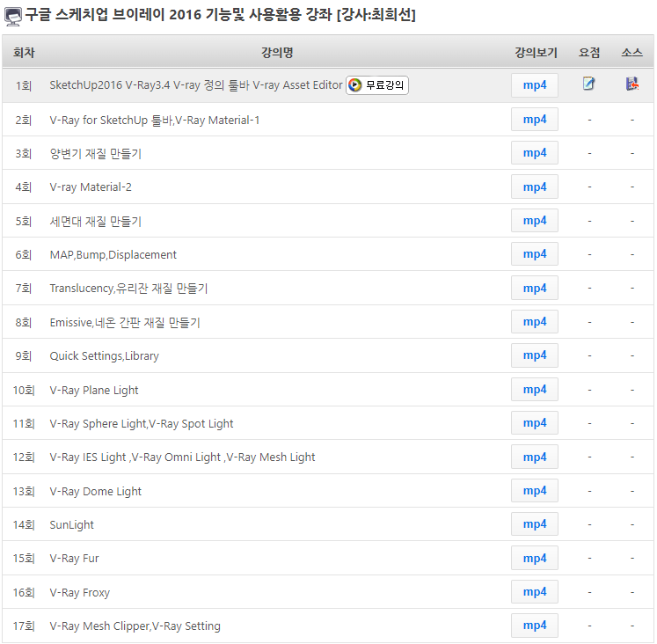The height and width of the screenshot is (644, 657).
Task: Click the course title 구글 스케치업 브이레이 2016
Action: (x=221, y=15)
